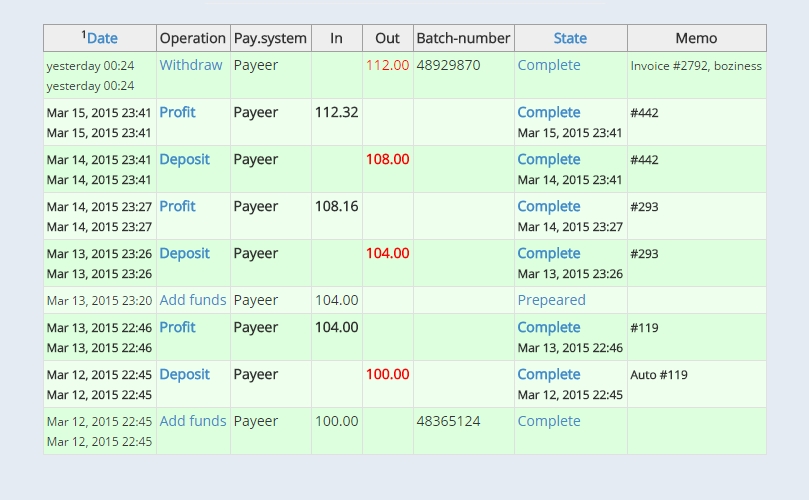Open the Deposit entry for 104.00
Screen dimensions: 809x500
pyautogui.click(x=184, y=253)
